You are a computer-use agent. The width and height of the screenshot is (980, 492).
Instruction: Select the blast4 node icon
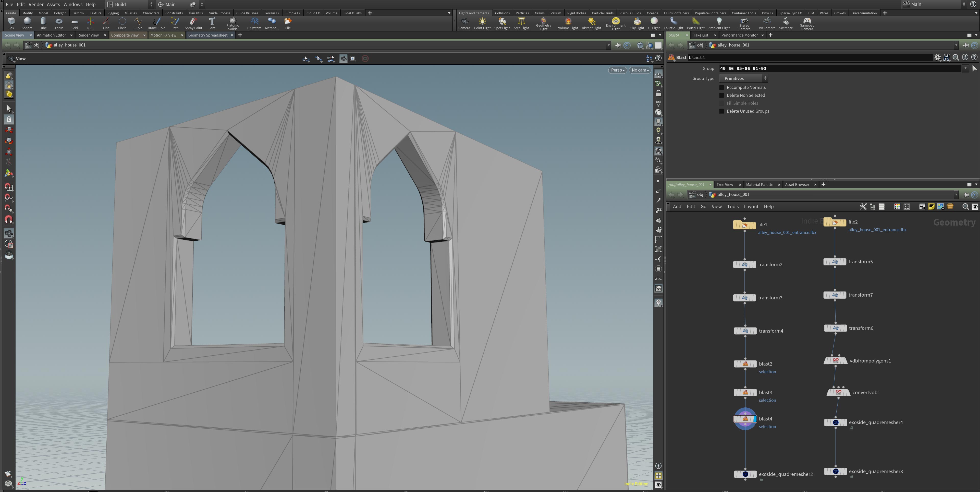pyautogui.click(x=745, y=419)
